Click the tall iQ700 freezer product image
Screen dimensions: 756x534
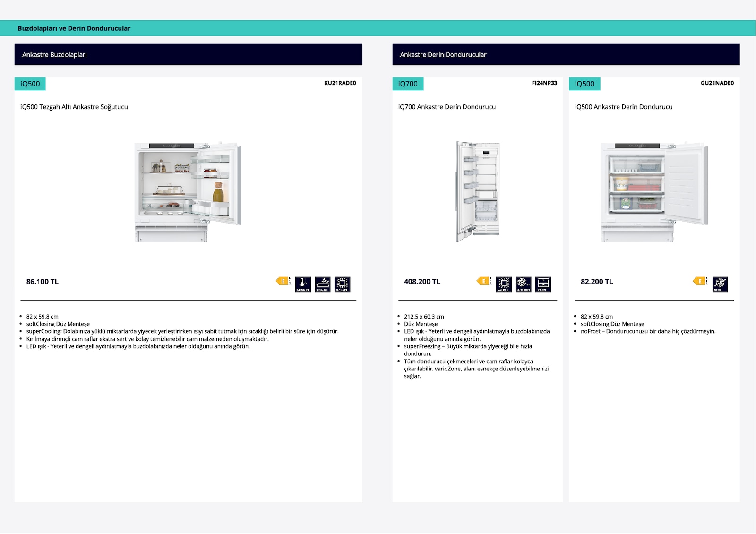(x=478, y=192)
